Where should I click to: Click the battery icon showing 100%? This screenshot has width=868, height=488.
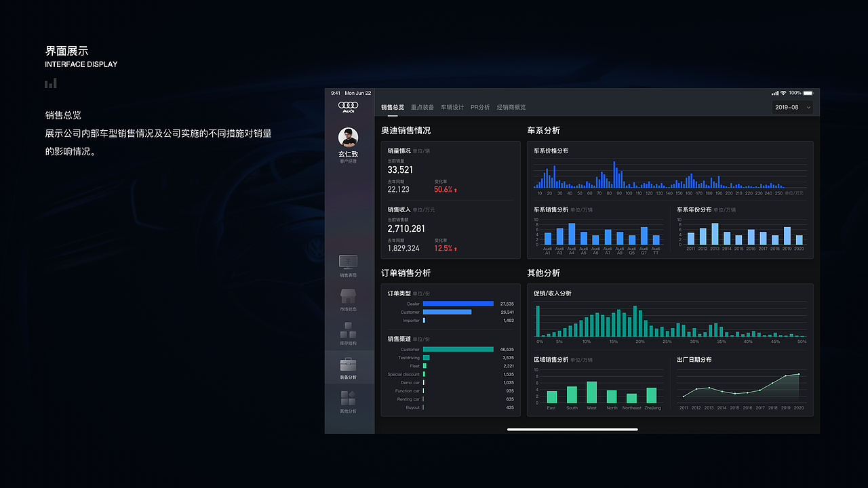tap(808, 93)
